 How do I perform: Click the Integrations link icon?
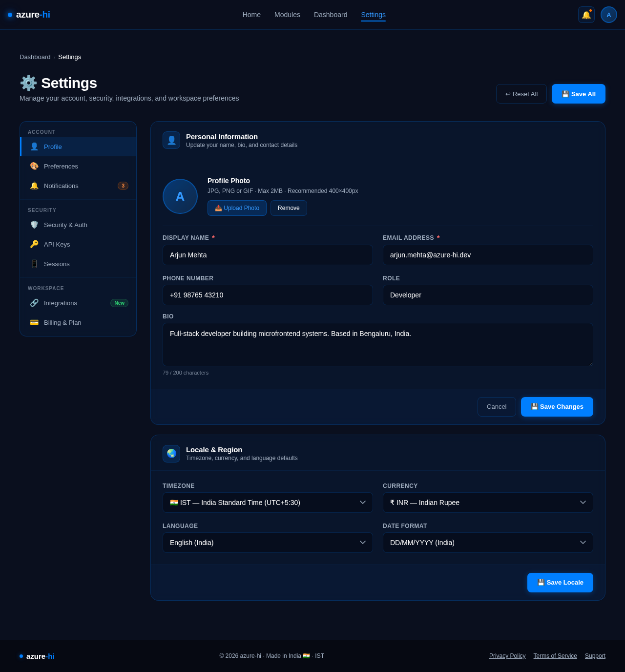click(x=34, y=303)
